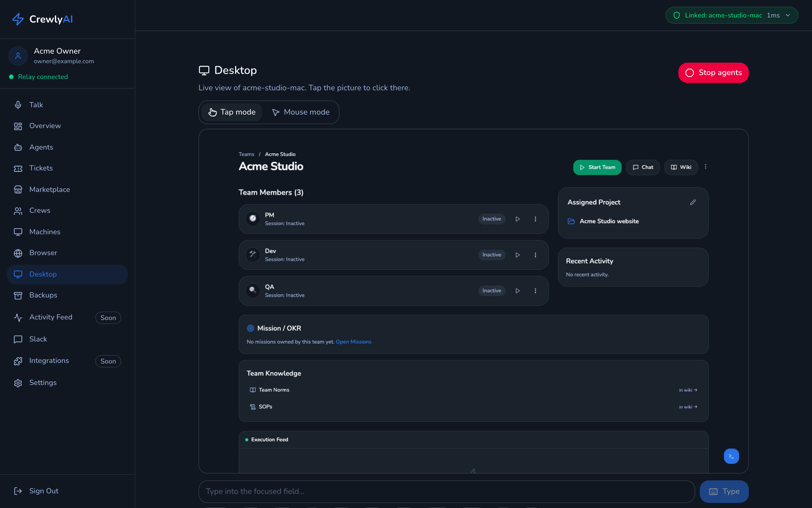Viewport: 812px width, 508px height.
Task: Click the PM compass avatar icon
Action: pyautogui.click(x=253, y=219)
